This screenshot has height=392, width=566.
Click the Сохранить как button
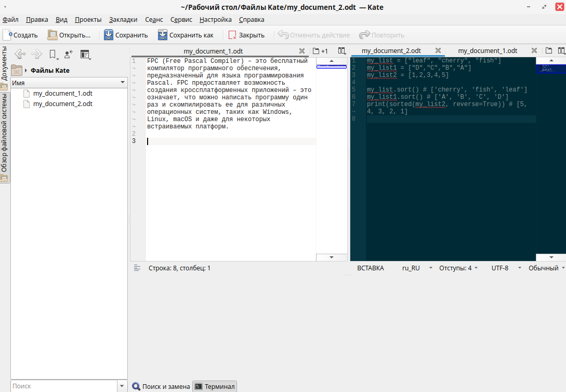186,35
